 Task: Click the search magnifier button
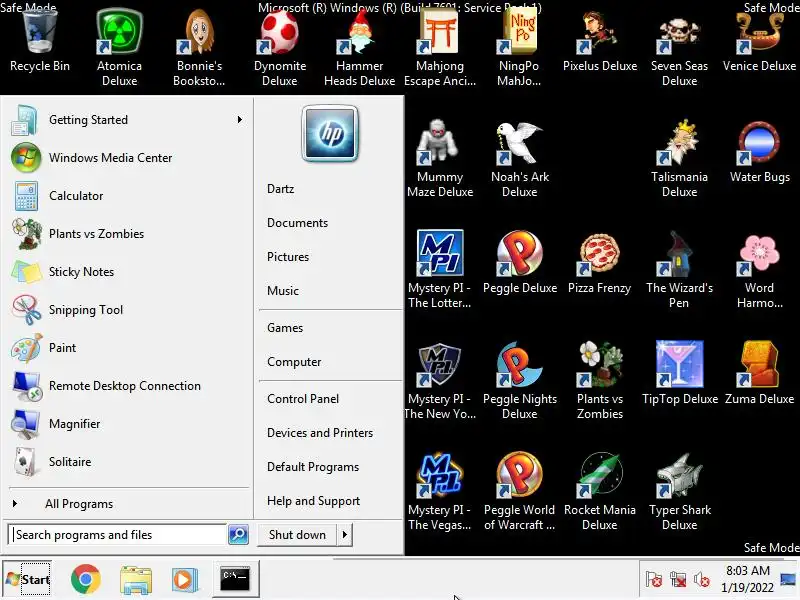[x=238, y=535]
